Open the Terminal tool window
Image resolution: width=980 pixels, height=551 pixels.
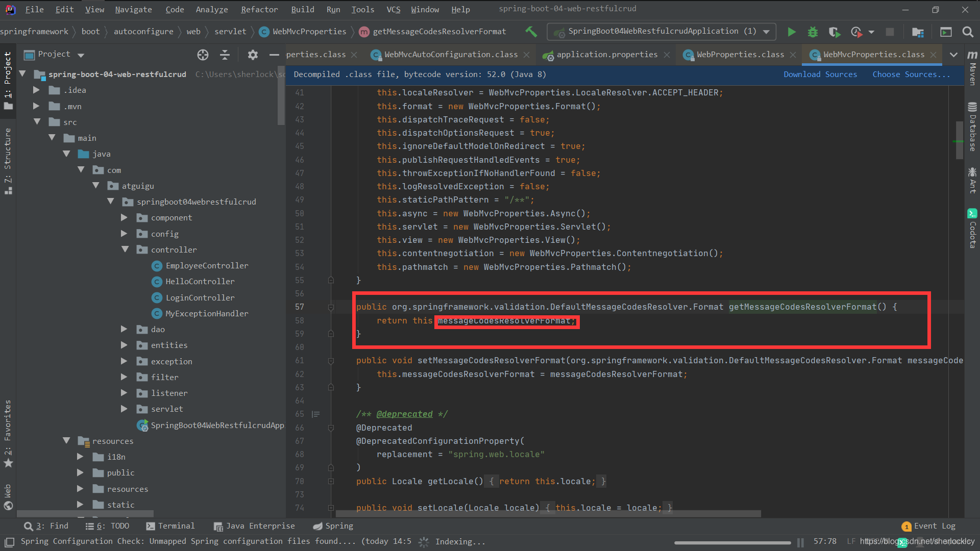pyautogui.click(x=170, y=526)
